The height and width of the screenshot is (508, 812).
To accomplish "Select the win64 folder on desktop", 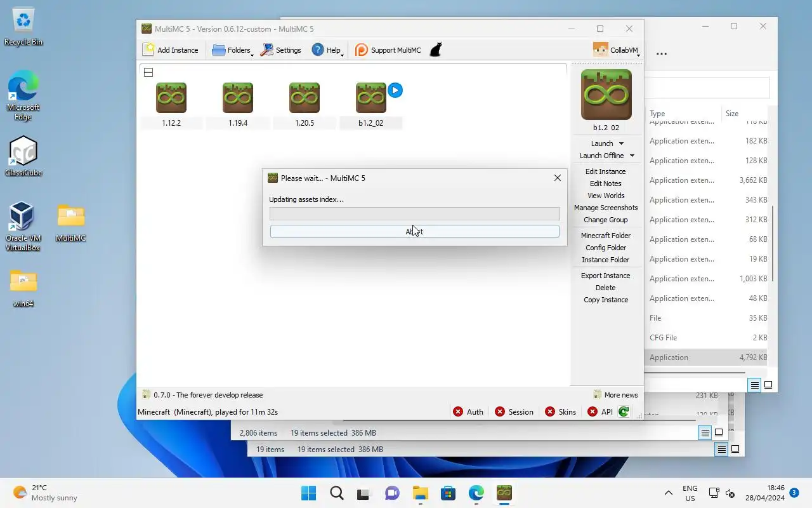I will pyautogui.click(x=23, y=288).
